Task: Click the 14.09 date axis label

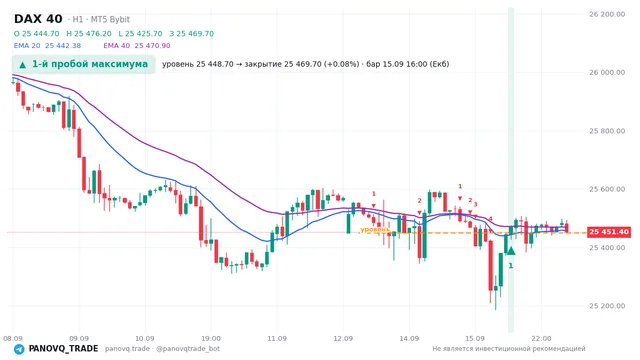Action: tap(409, 338)
